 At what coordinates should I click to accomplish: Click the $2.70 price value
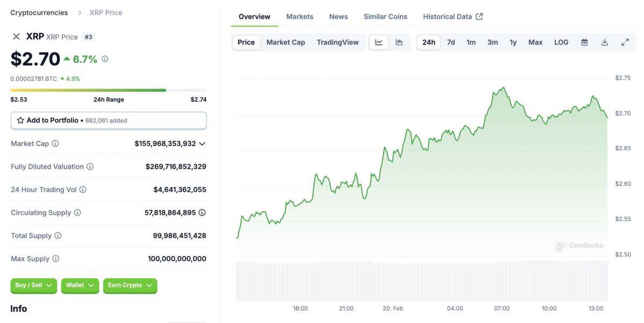coord(35,59)
